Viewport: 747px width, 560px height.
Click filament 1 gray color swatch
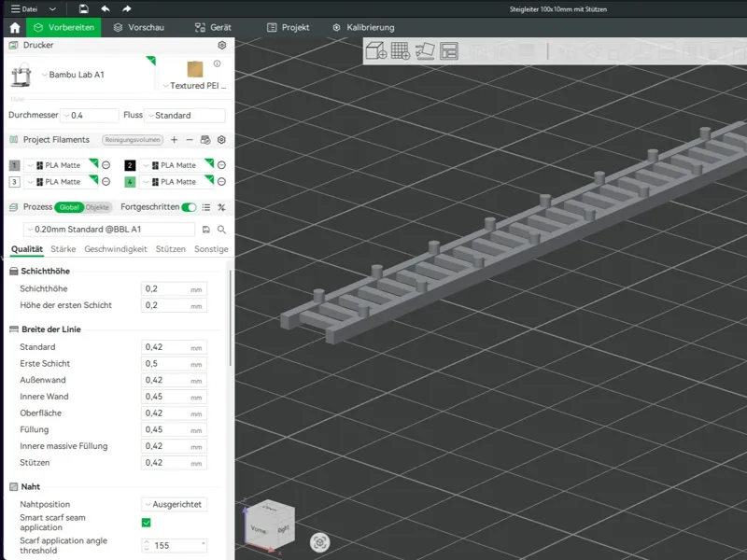click(x=14, y=165)
